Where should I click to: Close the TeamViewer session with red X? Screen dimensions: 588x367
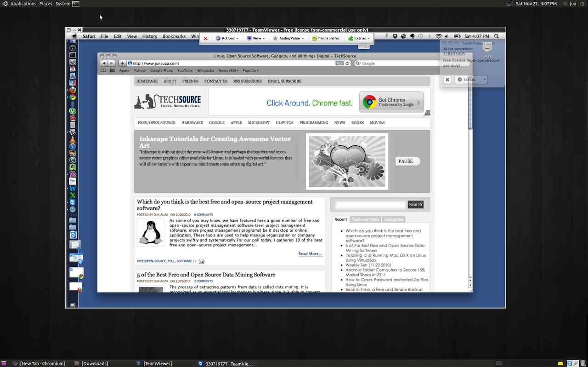205,39
